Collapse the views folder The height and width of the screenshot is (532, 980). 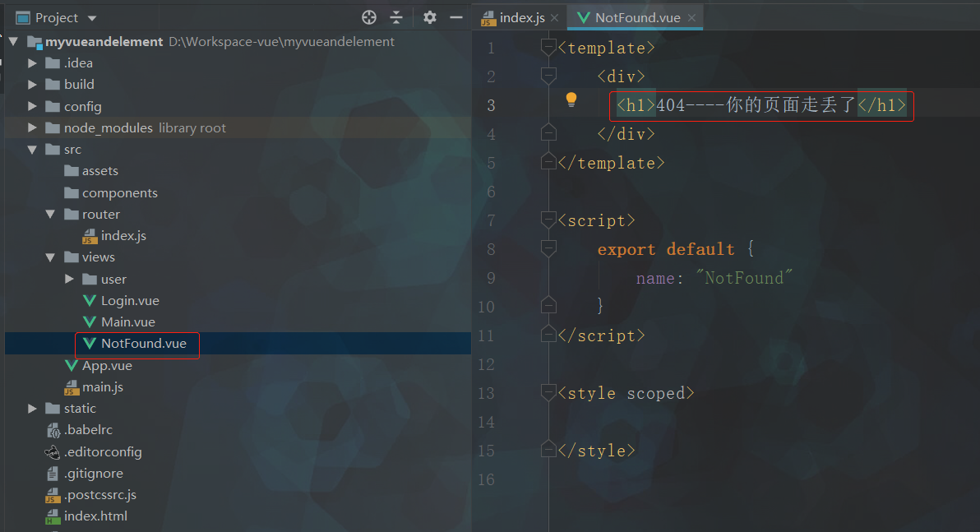pyautogui.click(x=51, y=257)
